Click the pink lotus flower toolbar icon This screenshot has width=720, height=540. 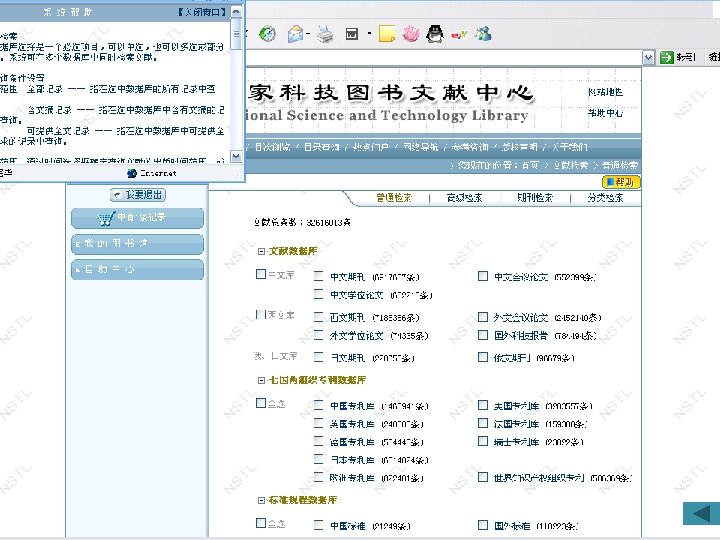411,34
